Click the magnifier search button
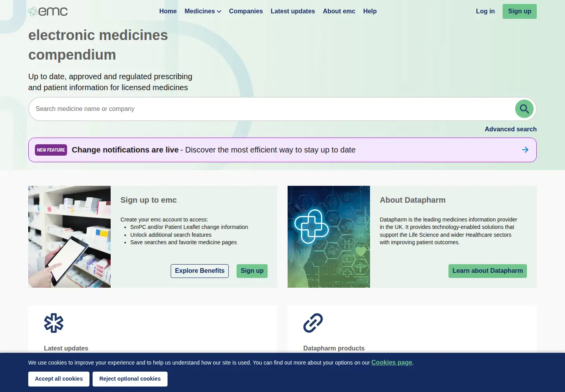Viewport: 565px width, 392px height. pos(524,109)
